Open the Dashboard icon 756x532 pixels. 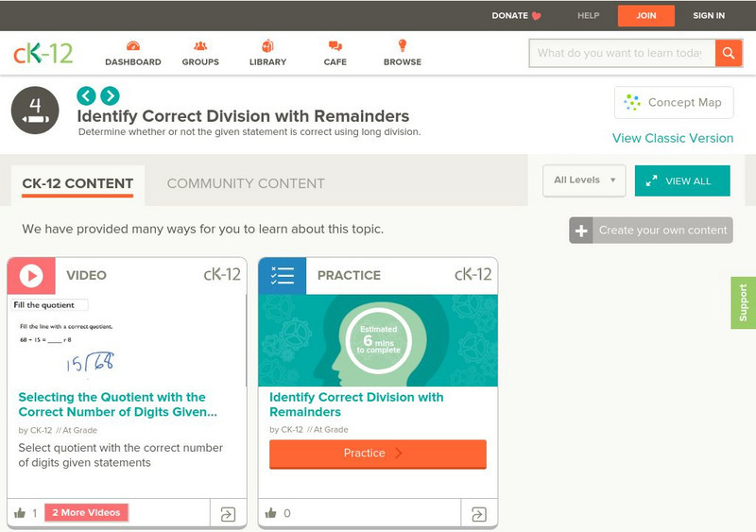[x=133, y=45]
